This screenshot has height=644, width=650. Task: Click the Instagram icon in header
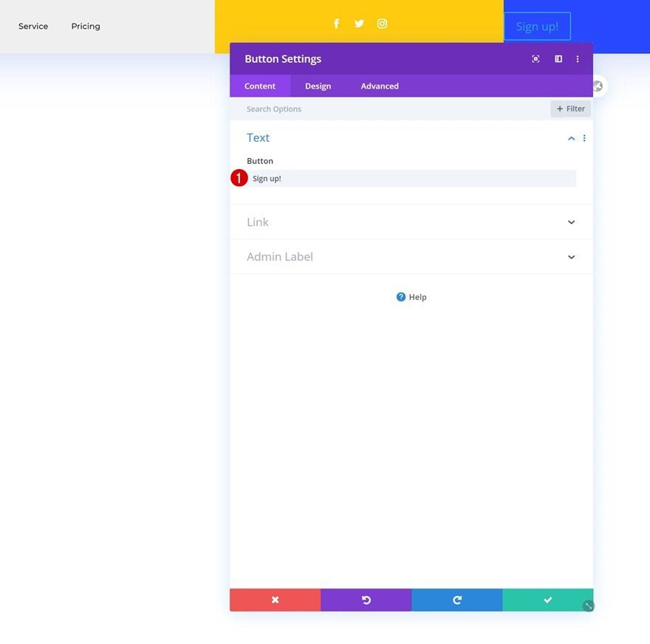pos(382,24)
